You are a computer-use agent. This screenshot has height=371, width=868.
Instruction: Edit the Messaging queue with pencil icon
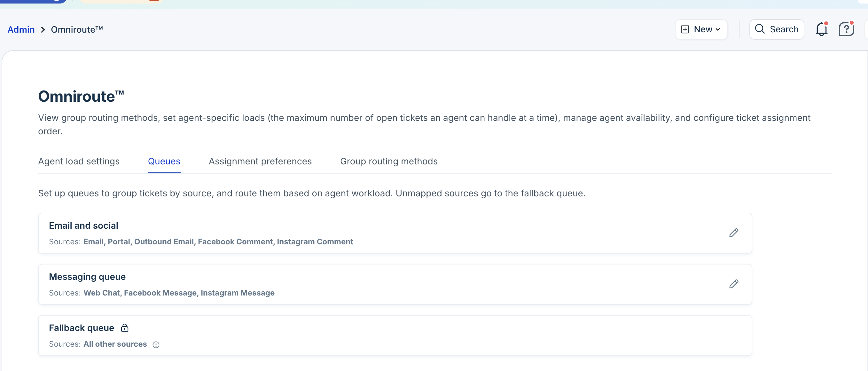pyautogui.click(x=733, y=284)
